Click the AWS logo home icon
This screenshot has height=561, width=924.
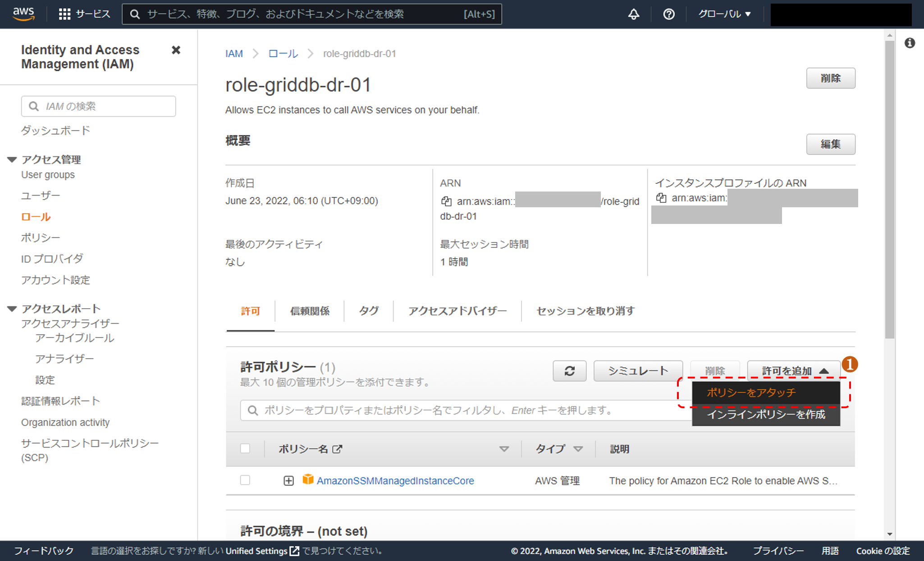[23, 14]
